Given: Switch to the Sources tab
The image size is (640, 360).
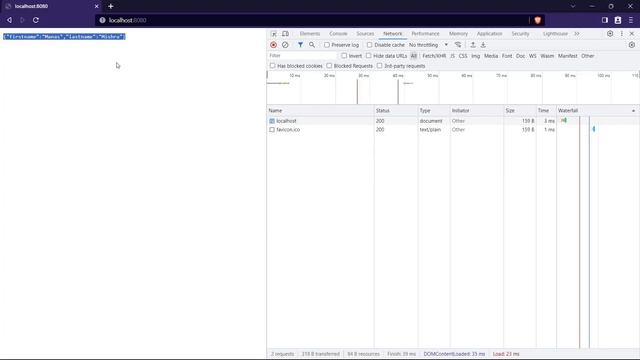Looking at the screenshot, I should [365, 34].
